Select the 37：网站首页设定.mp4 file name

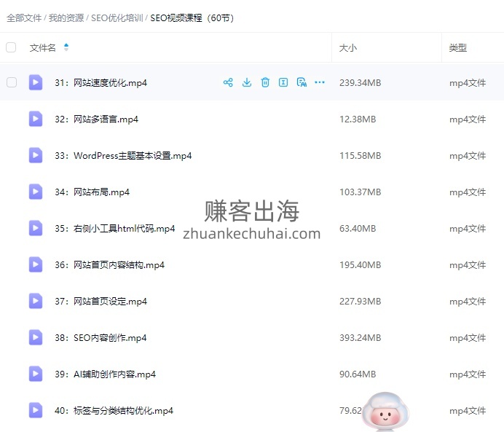pyautogui.click(x=101, y=301)
